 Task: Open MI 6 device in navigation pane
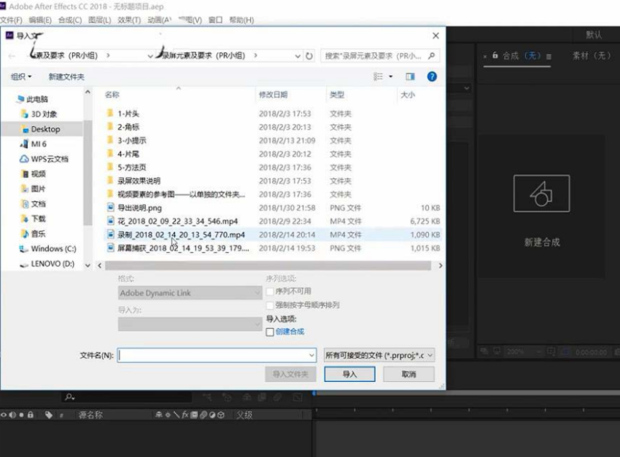pyautogui.click(x=33, y=144)
